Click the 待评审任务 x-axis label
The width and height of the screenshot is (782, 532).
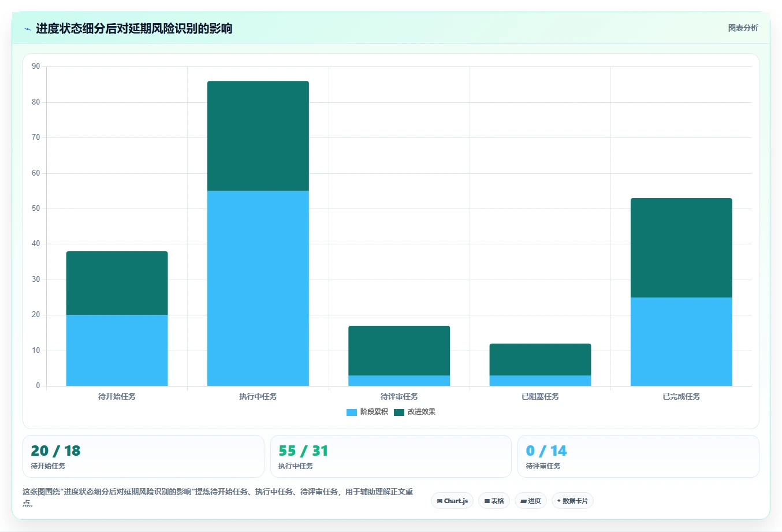[399, 396]
